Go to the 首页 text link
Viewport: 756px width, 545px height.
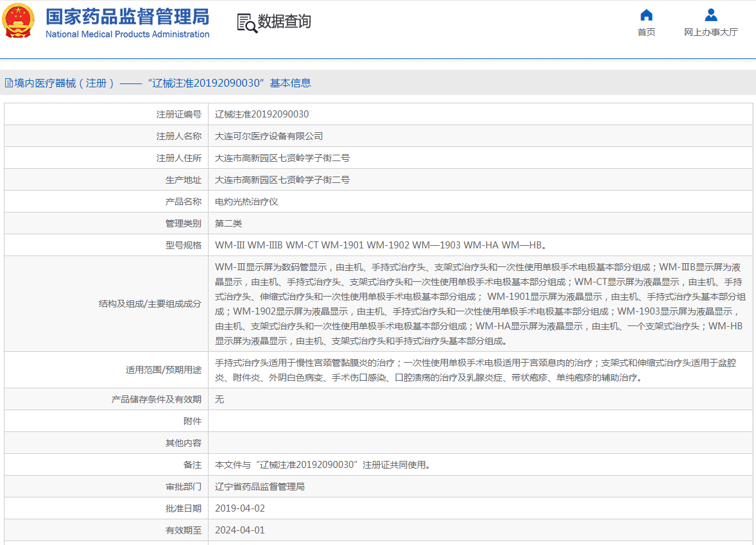point(646,32)
